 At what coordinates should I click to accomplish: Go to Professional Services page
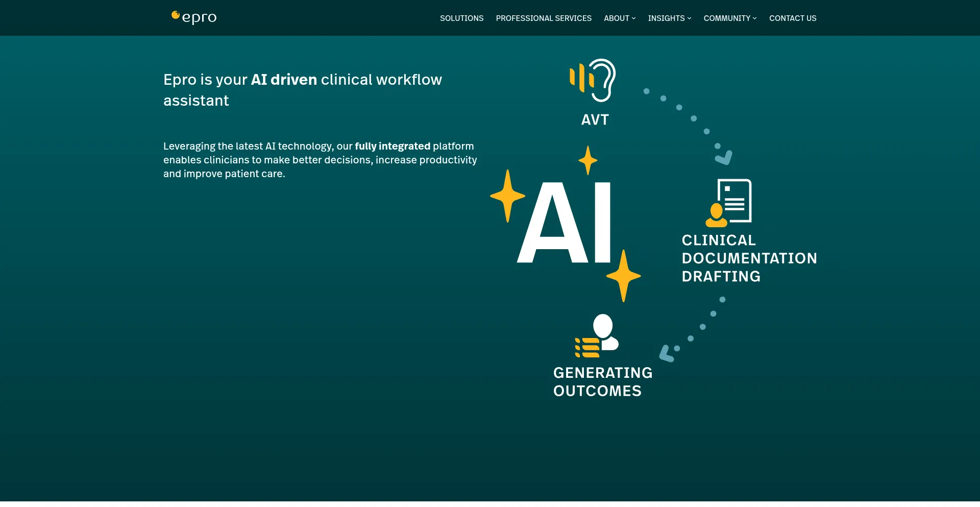pyautogui.click(x=544, y=18)
